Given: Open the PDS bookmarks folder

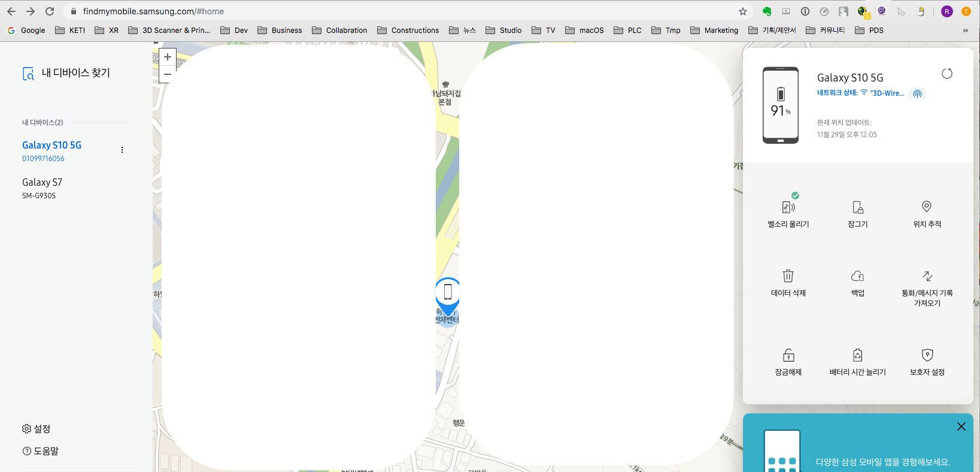Looking at the screenshot, I should [869, 31].
